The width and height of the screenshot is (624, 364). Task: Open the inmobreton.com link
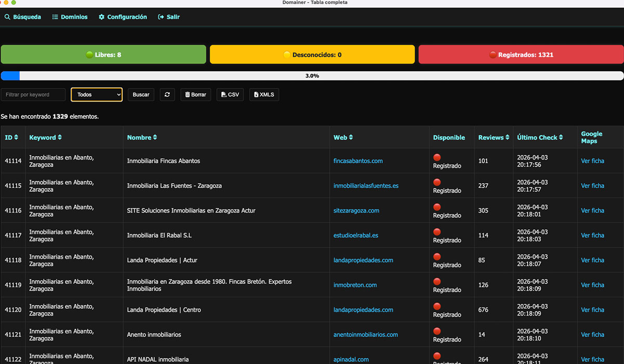click(x=355, y=285)
